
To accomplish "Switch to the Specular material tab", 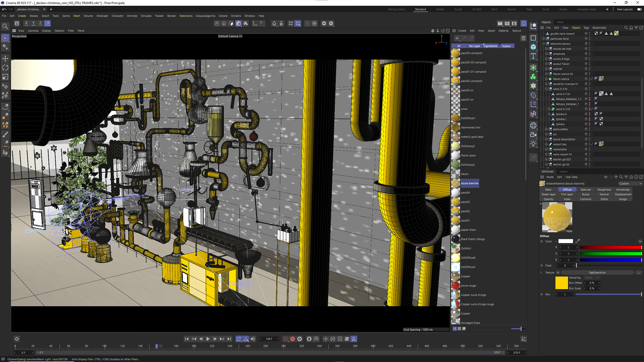I will point(586,189).
